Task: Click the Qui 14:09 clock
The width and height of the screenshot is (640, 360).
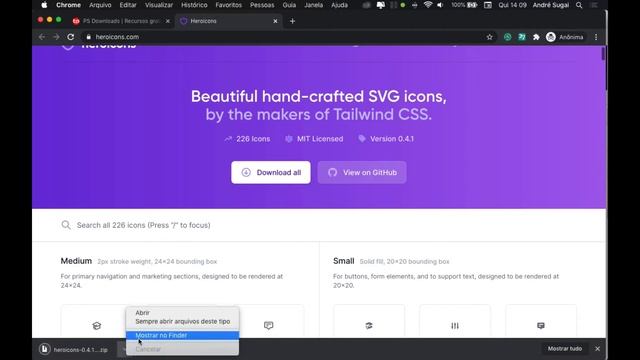Action: coord(512,5)
